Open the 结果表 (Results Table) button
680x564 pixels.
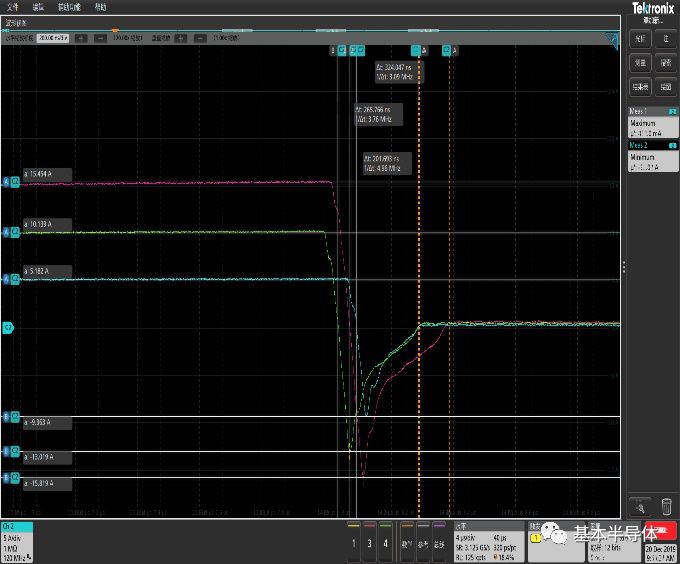[639, 87]
